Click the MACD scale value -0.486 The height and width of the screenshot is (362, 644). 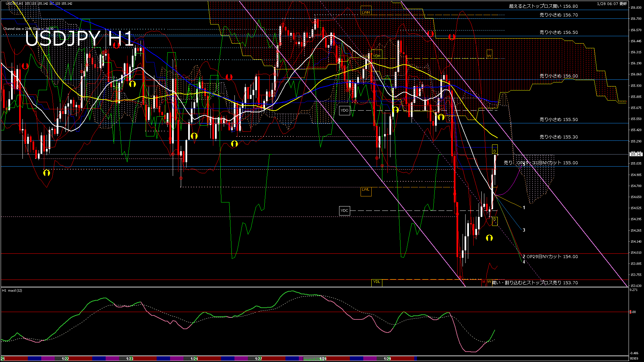[x=634, y=353]
